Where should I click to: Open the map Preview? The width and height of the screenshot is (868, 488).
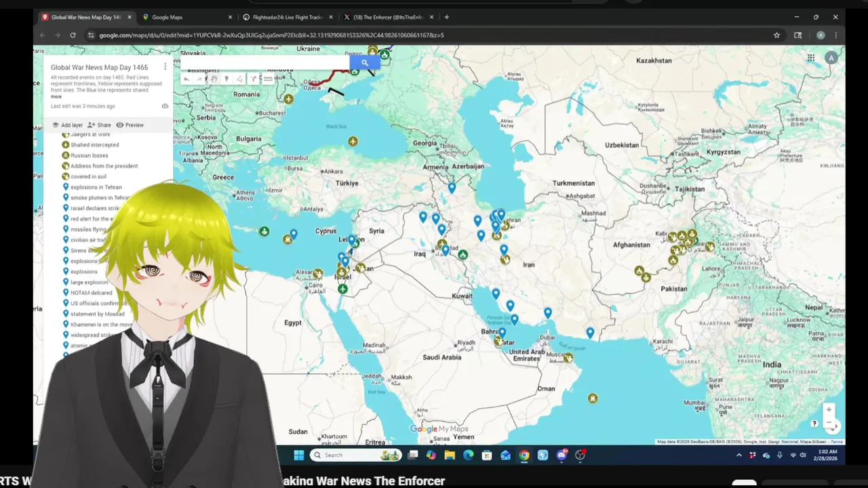(130, 125)
